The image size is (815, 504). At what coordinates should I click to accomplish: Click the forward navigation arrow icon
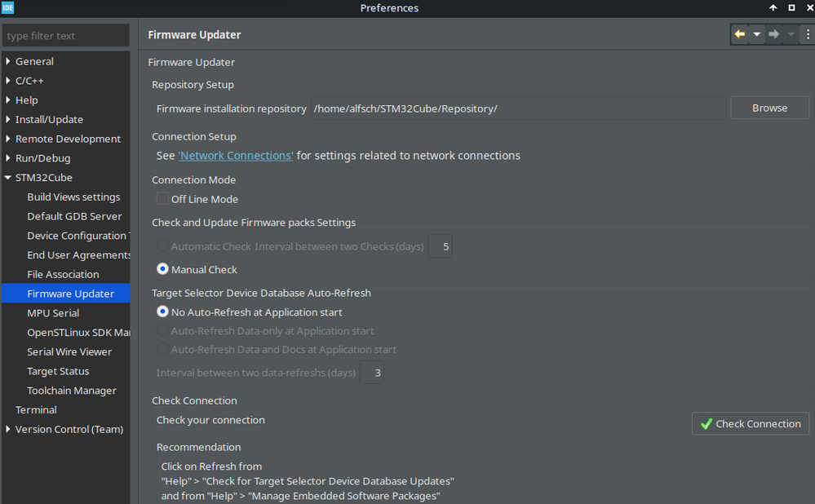click(x=774, y=34)
